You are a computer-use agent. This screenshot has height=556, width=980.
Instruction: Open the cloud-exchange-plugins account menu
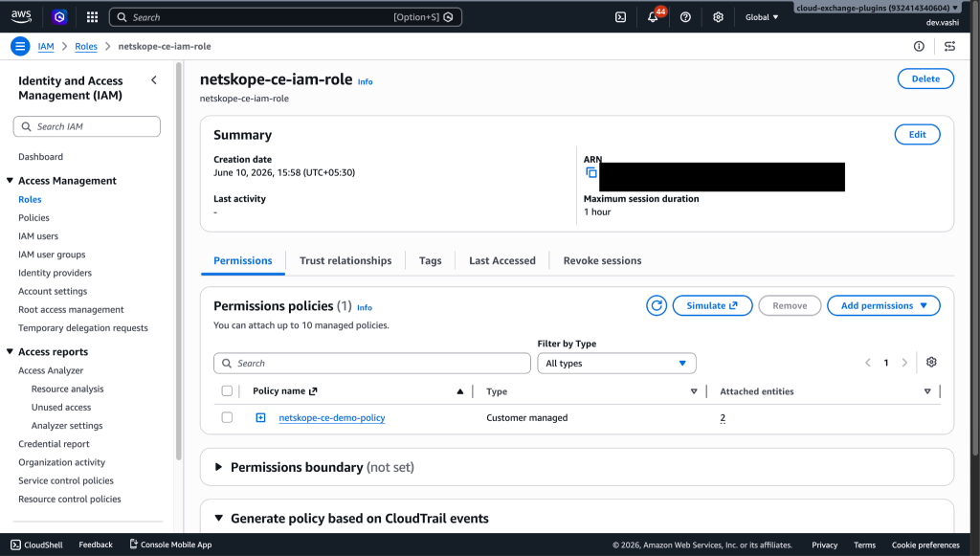(x=877, y=8)
